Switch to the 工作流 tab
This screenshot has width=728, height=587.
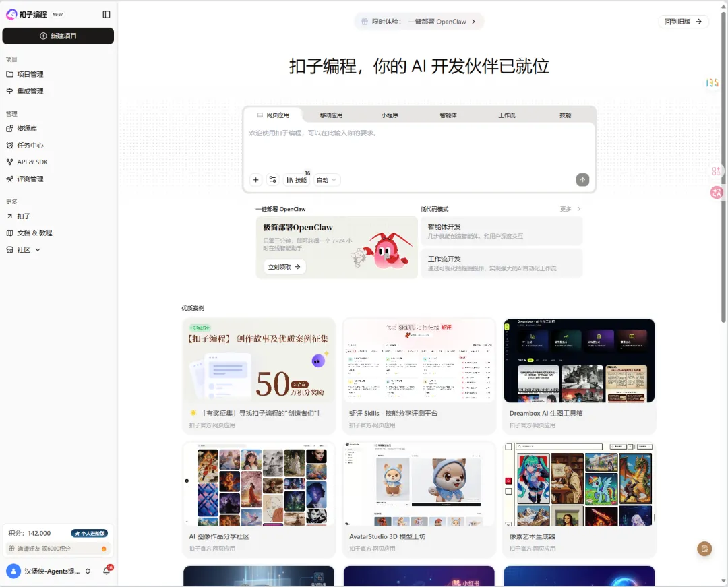click(507, 115)
